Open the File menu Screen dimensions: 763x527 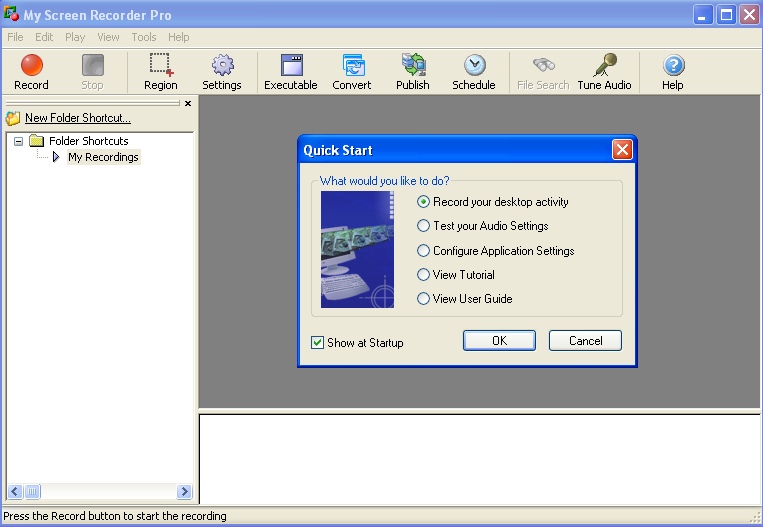[15, 37]
